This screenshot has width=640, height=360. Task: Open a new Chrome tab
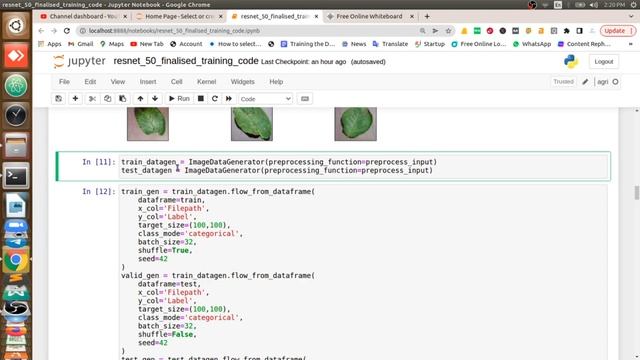pos(427,16)
